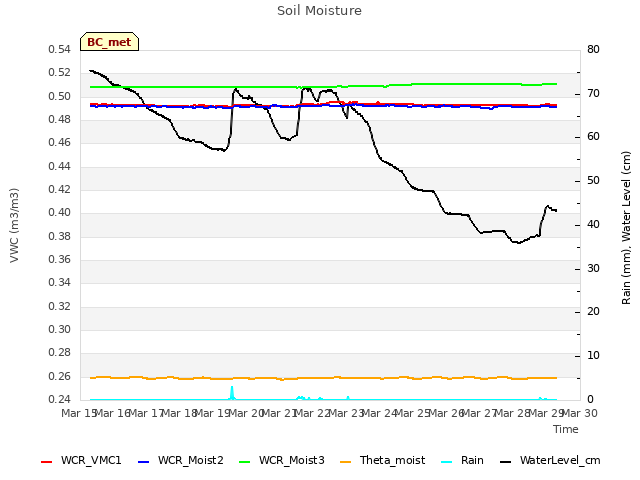Click the 0.36 left axis tick label
Image resolution: width=640 pixels, height=480 pixels.
[60, 260]
